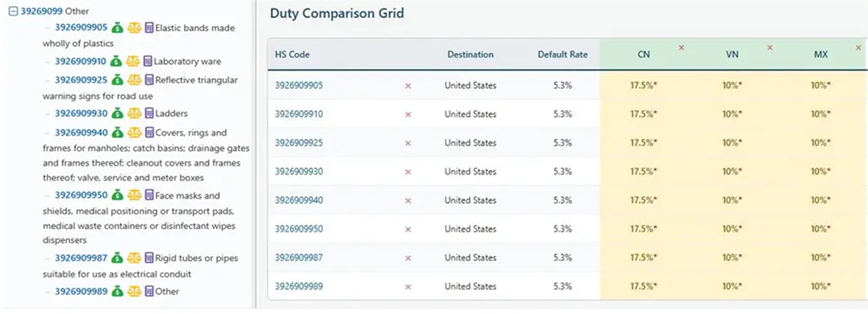The width and height of the screenshot is (868, 314).
Task: Open HS code 3926909930 in grid
Action: point(299,172)
